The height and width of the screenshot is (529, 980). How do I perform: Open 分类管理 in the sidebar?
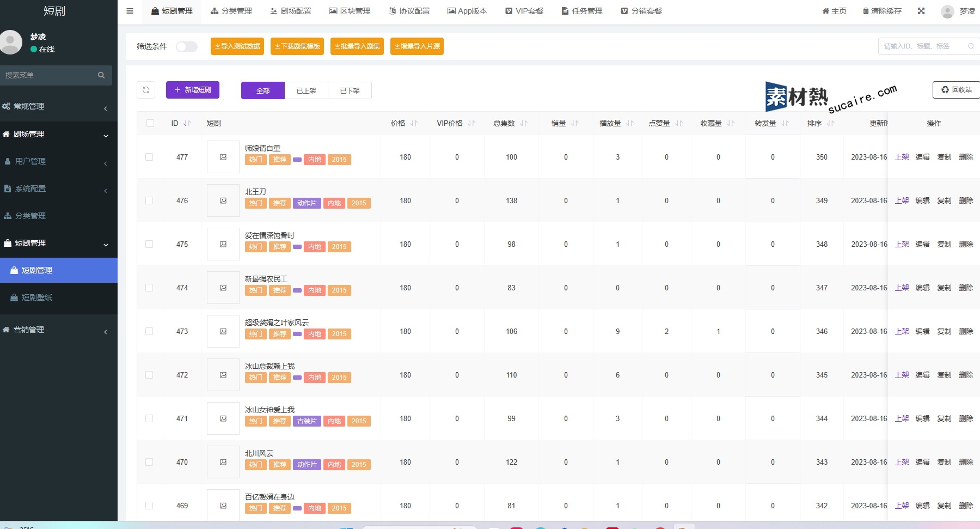(x=59, y=216)
